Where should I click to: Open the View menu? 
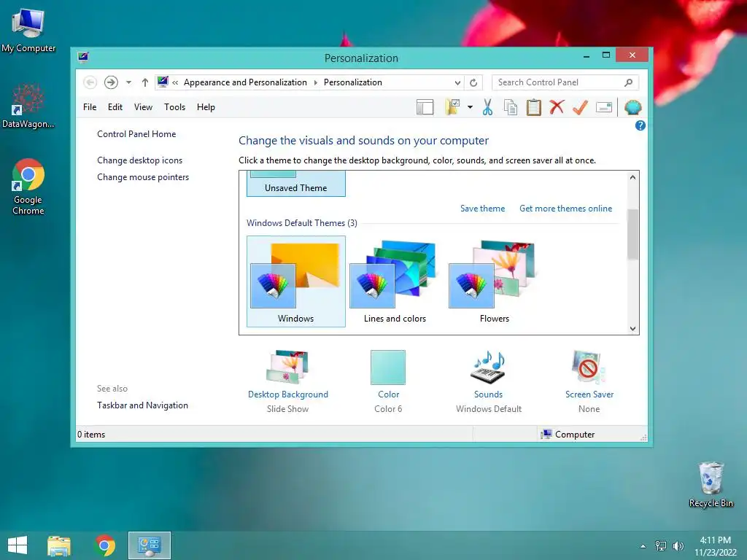pos(143,107)
